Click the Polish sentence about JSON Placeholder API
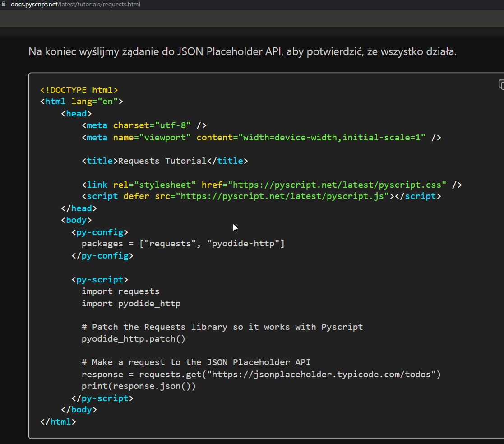Viewport: 504px width, 444px height. (242, 51)
